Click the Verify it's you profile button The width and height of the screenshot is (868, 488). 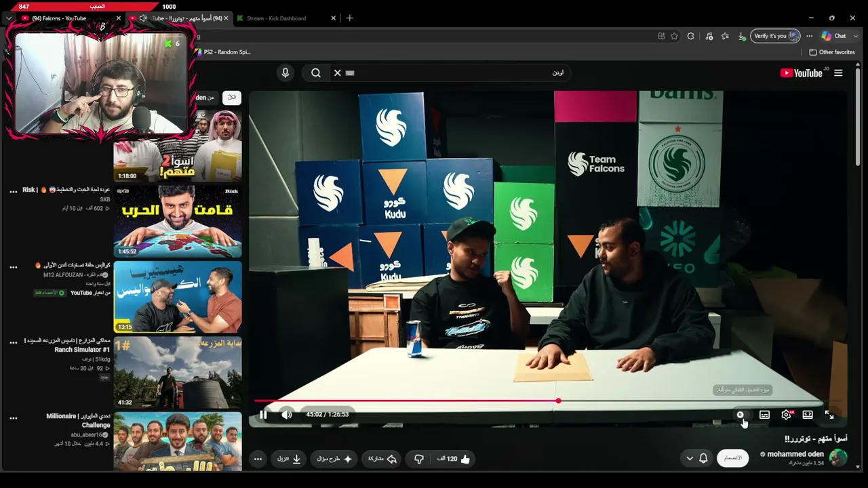(x=776, y=36)
